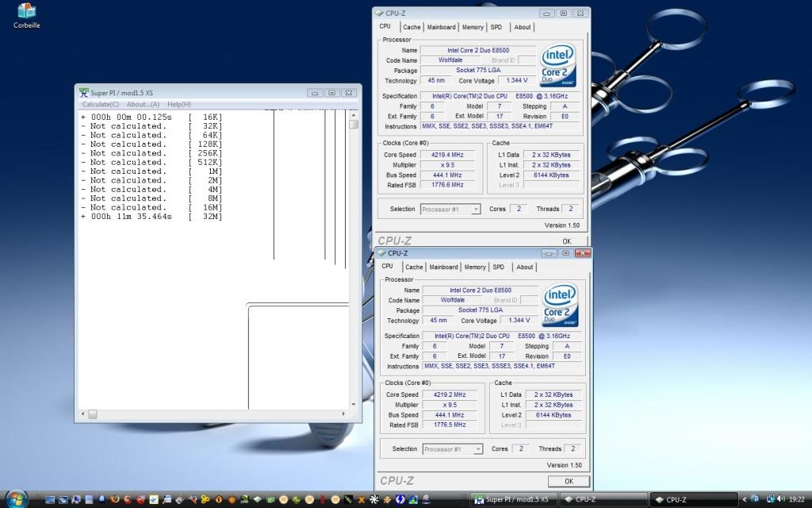Click the white fan quick launch icon
This screenshot has width=812, height=508.
pos(374,500)
